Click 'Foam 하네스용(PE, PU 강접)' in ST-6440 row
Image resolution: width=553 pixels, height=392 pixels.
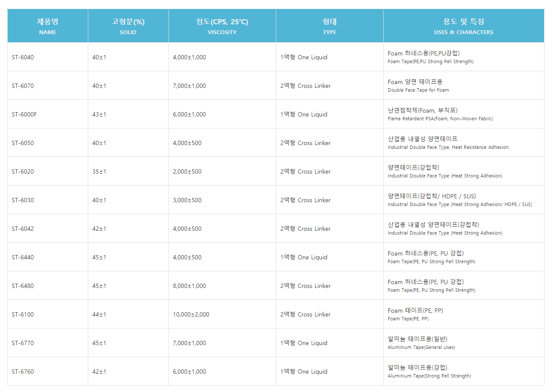(x=426, y=253)
